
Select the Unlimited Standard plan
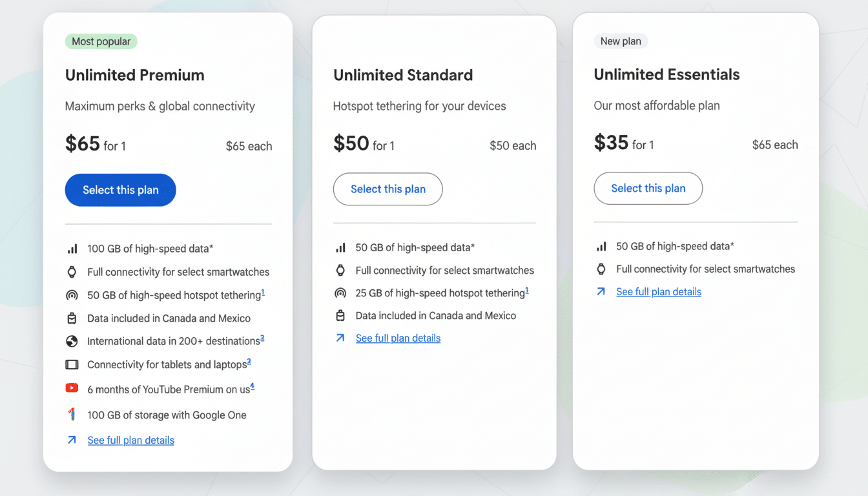387,189
